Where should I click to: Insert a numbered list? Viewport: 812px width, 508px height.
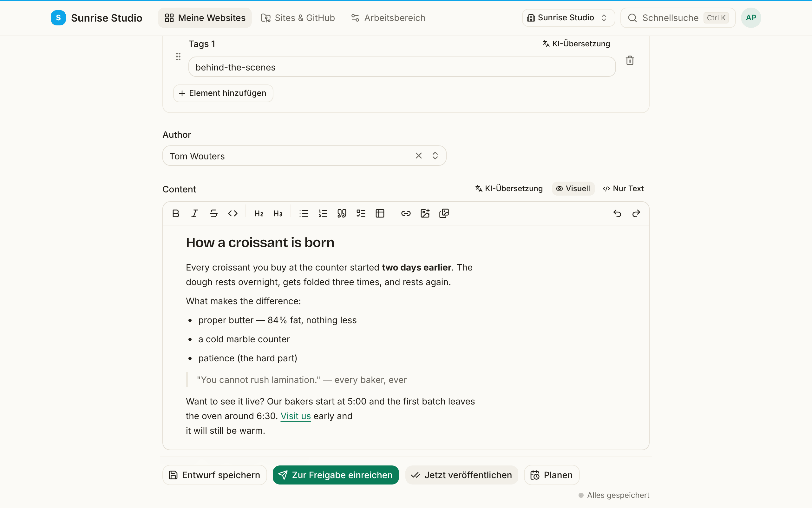323,213
